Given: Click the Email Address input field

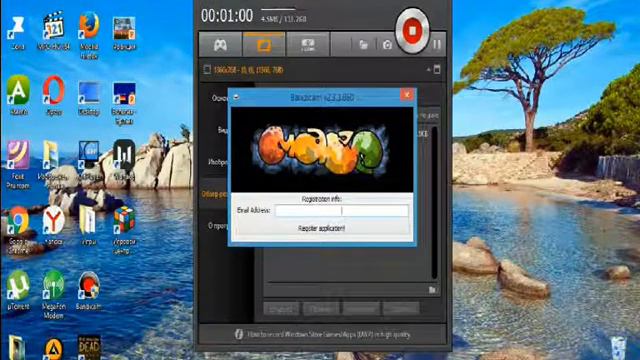Looking at the screenshot, I should click(342, 211).
